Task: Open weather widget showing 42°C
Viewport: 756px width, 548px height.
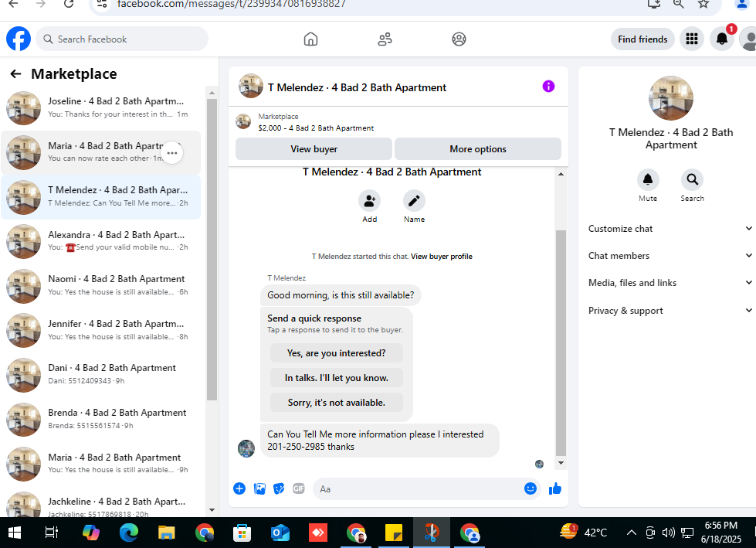Action: [x=583, y=532]
